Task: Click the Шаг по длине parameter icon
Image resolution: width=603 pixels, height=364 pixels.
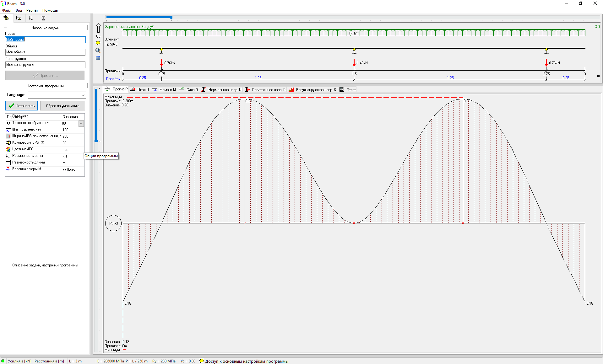Action: [x=8, y=130]
